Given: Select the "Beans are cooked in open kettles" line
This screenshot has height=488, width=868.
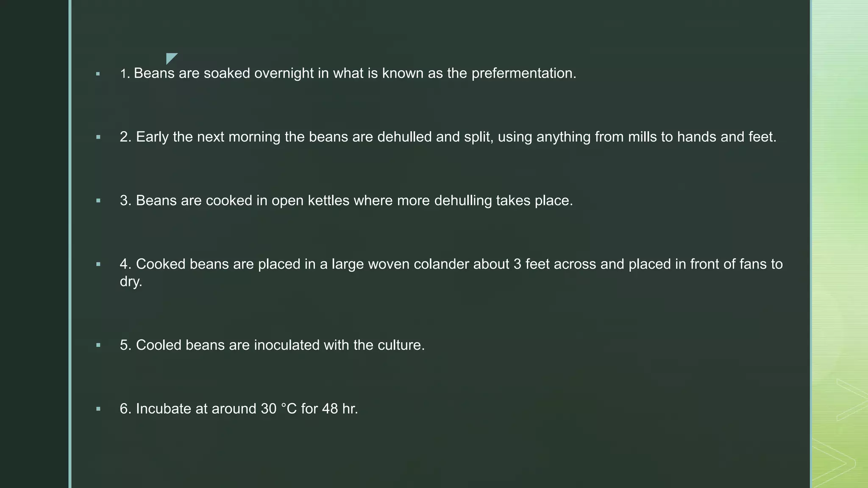Looking at the screenshot, I should [346, 200].
